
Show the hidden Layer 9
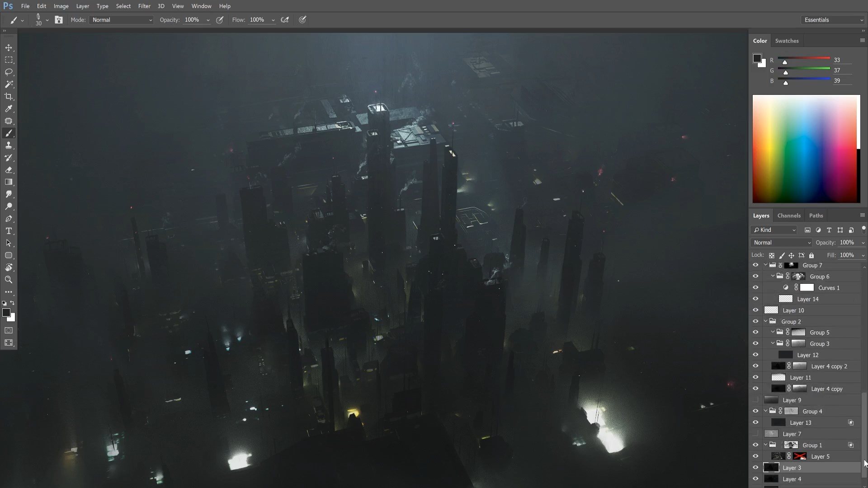(x=755, y=400)
